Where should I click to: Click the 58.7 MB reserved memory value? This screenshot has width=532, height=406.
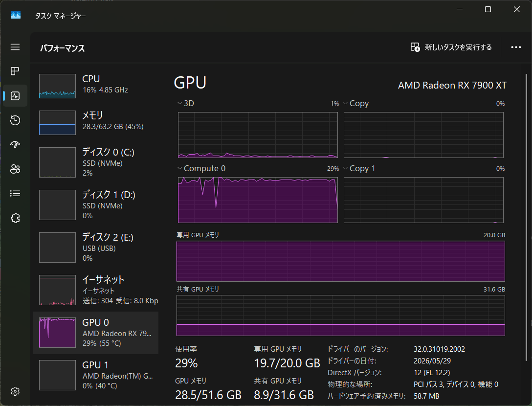426,396
